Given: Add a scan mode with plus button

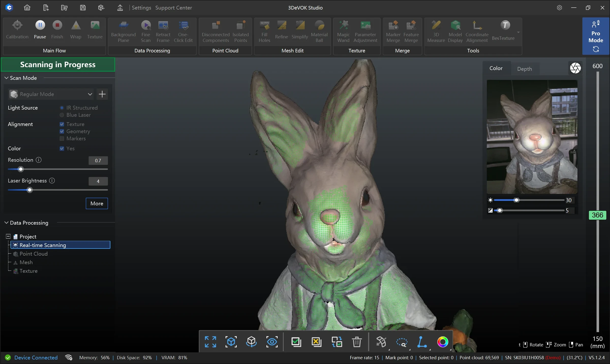Looking at the screenshot, I should [x=102, y=94].
